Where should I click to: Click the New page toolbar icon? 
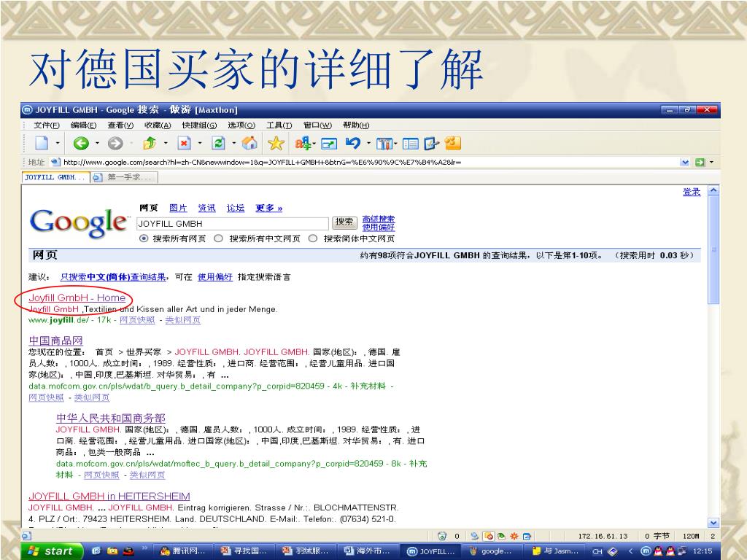42,143
